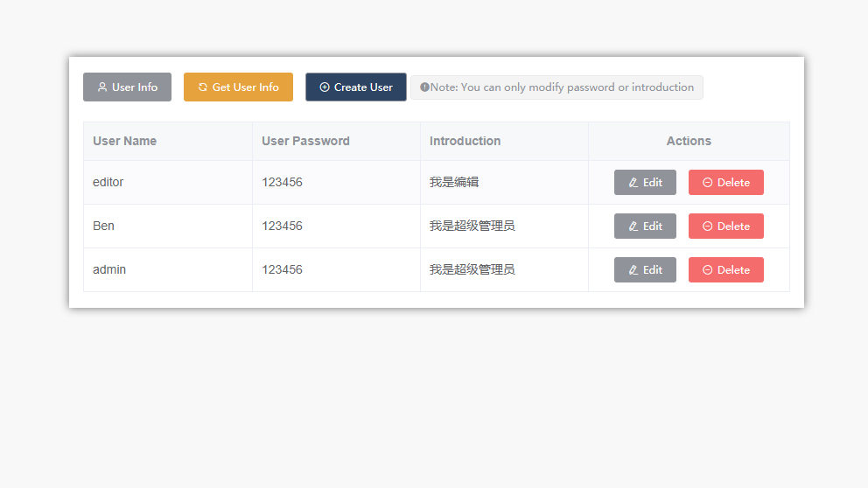Click the refresh icon in Get User Info
Viewport: 868px width, 488px height.
[203, 87]
